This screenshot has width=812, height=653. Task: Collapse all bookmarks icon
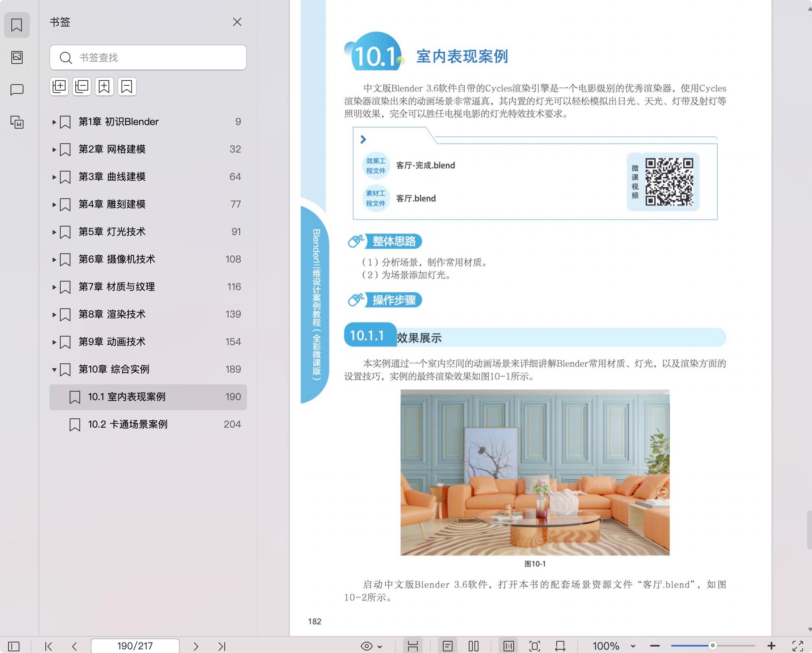click(82, 87)
